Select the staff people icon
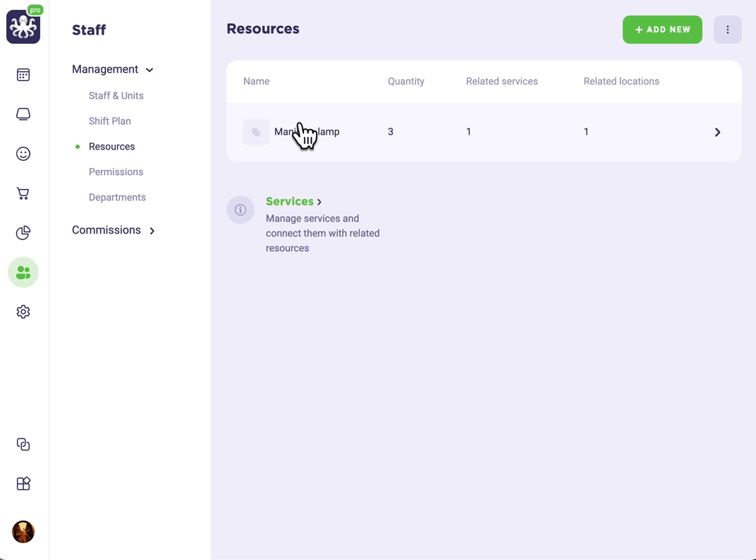This screenshot has height=560, width=756. 23,272
